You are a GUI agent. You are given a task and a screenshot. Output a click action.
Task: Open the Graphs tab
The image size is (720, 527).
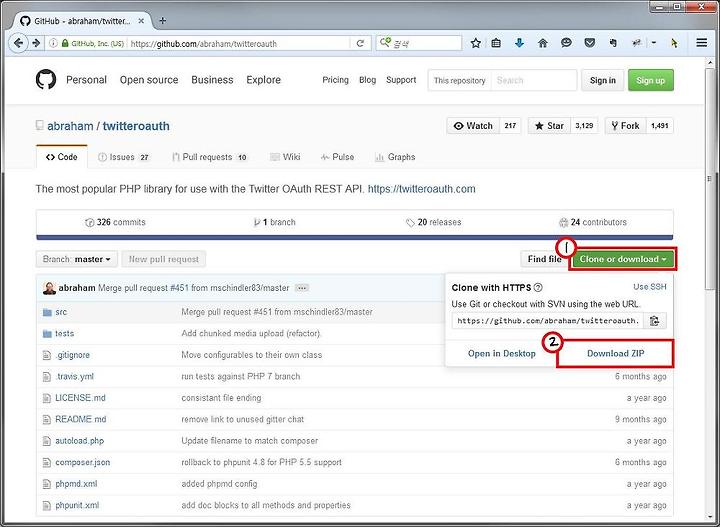coord(395,157)
